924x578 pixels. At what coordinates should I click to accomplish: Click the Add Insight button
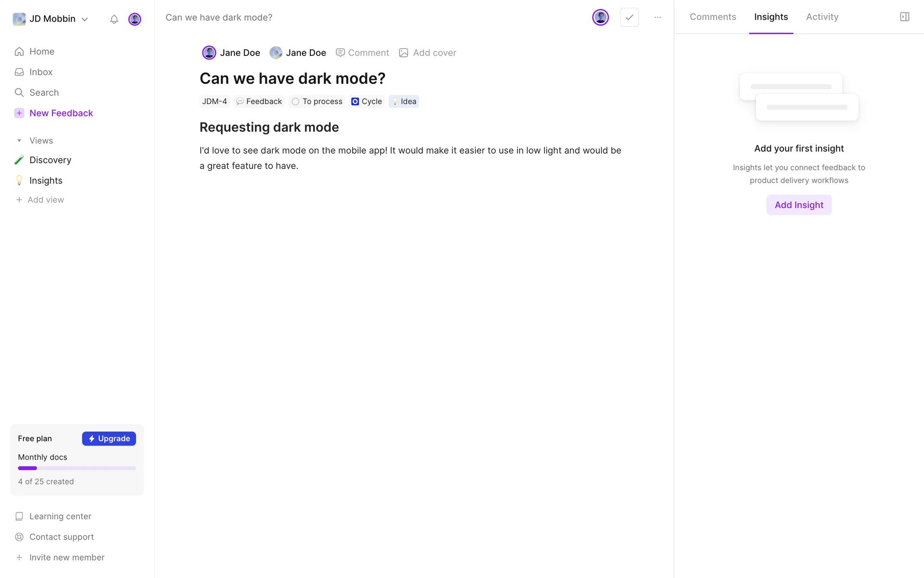click(x=799, y=205)
